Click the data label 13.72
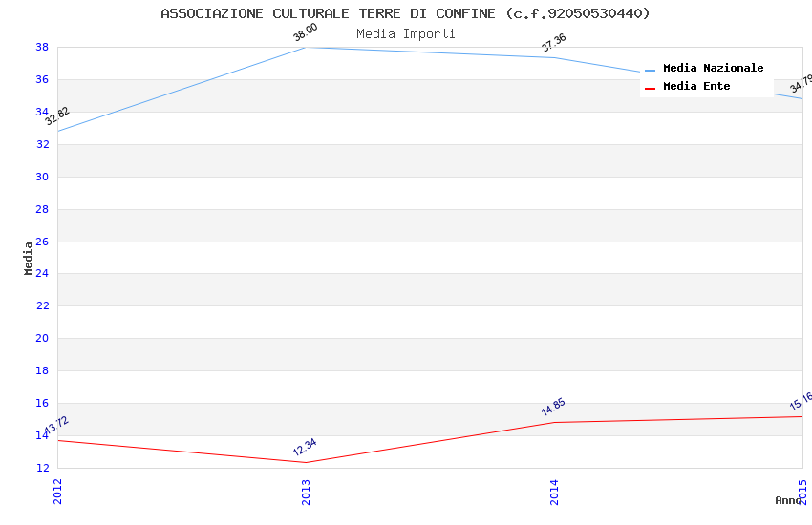The width and height of the screenshot is (812, 525). coord(56,425)
